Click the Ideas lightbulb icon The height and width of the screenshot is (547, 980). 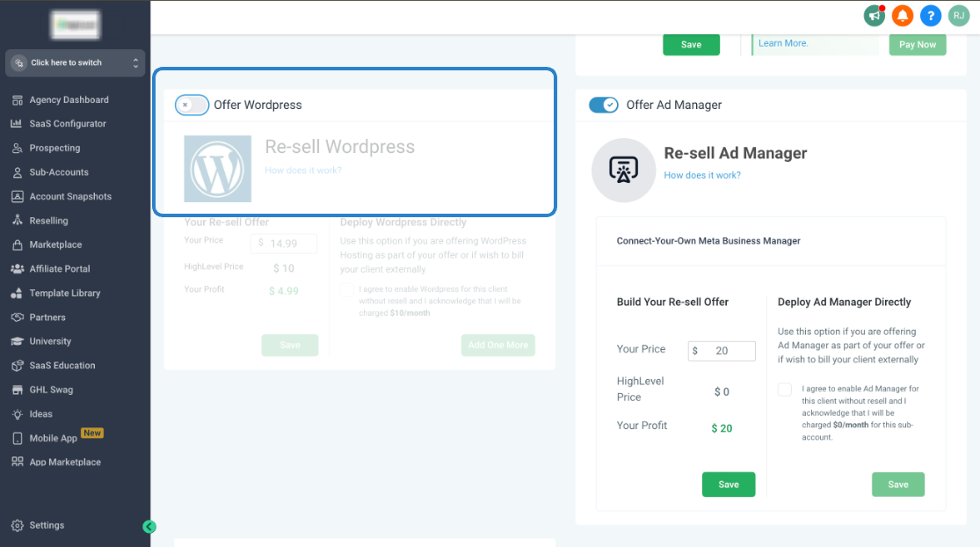(x=18, y=414)
